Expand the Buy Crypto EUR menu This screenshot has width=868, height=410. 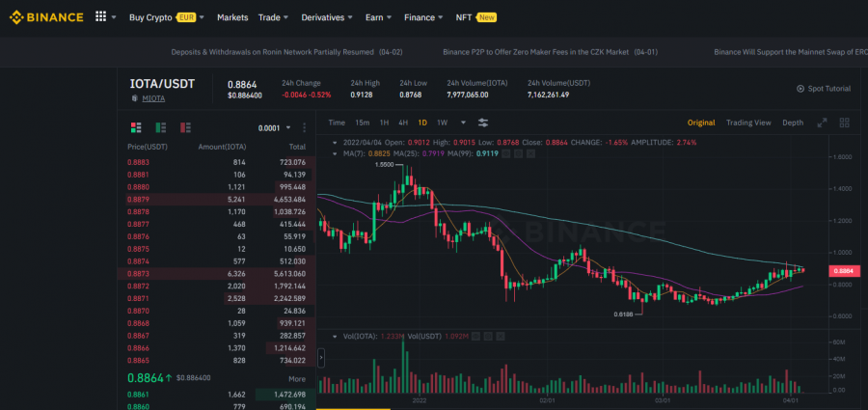pos(167,17)
